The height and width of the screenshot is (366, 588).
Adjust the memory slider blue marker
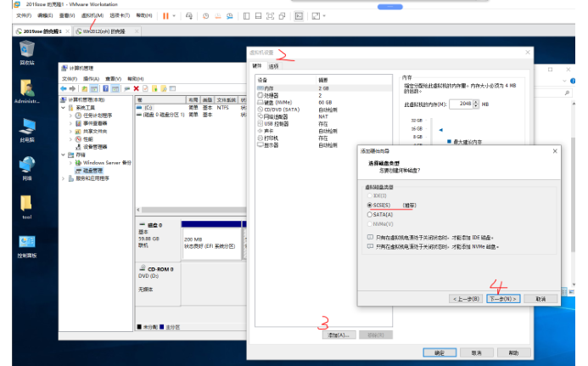(x=440, y=130)
